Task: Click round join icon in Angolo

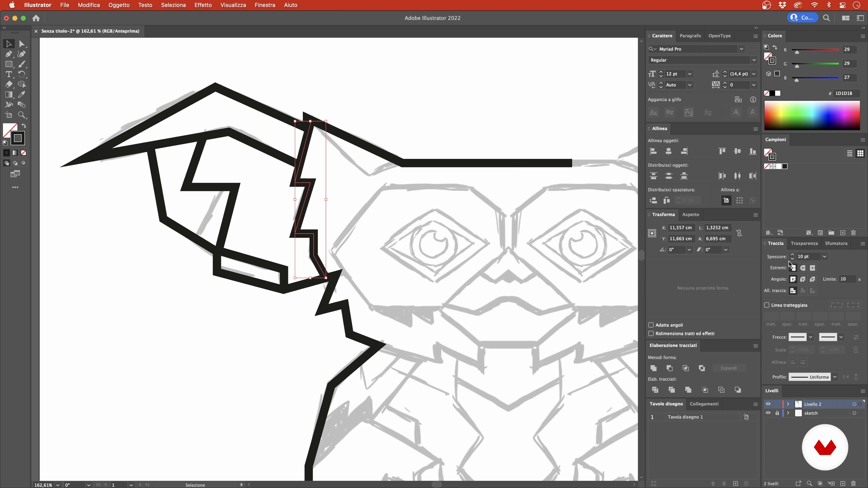Action: click(x=803, y=279)
